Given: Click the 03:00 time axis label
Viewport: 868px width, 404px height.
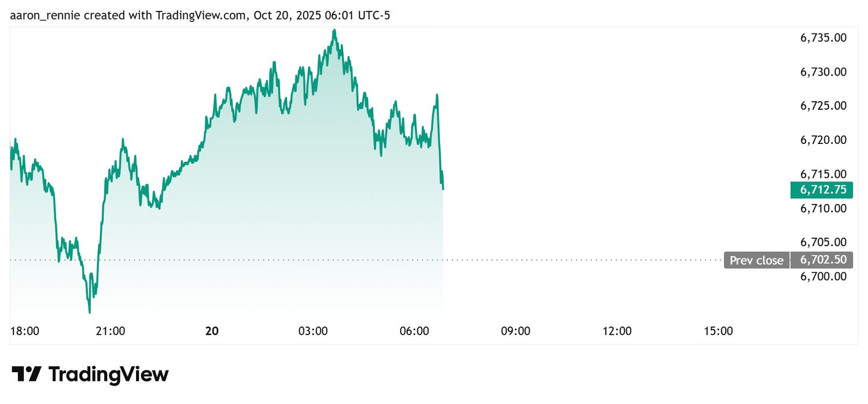Looking at the screenshot, I should tap(313, 331).
